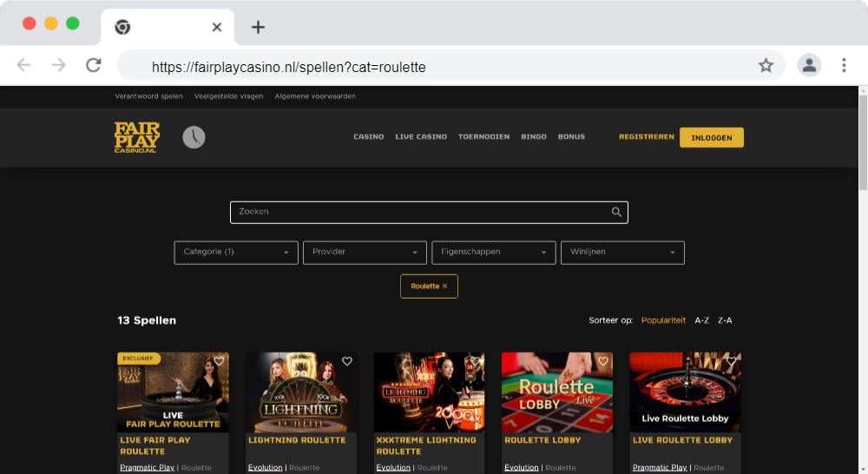Expand the Eigenschappen dropdown
This screenshot has height=474, width=868.
(494, 253)
